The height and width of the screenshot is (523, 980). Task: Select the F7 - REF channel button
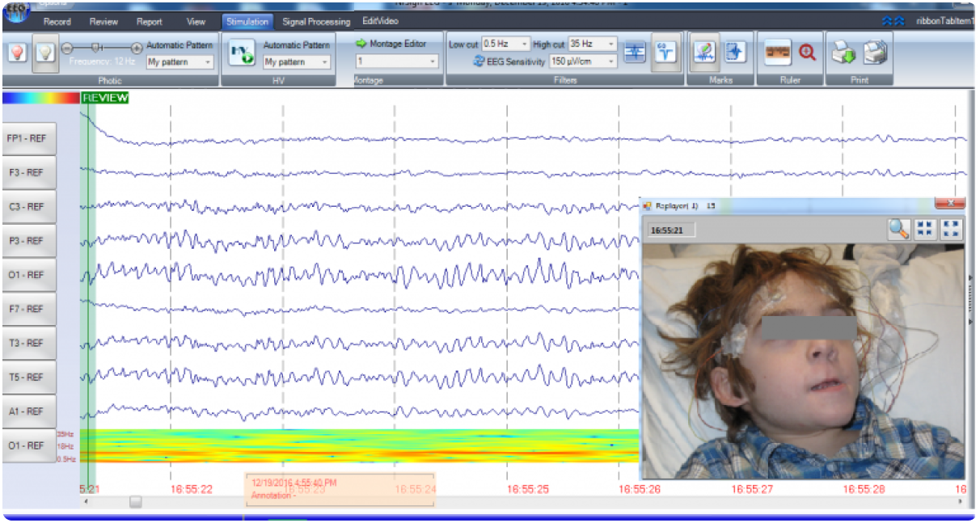click(29, 309)
